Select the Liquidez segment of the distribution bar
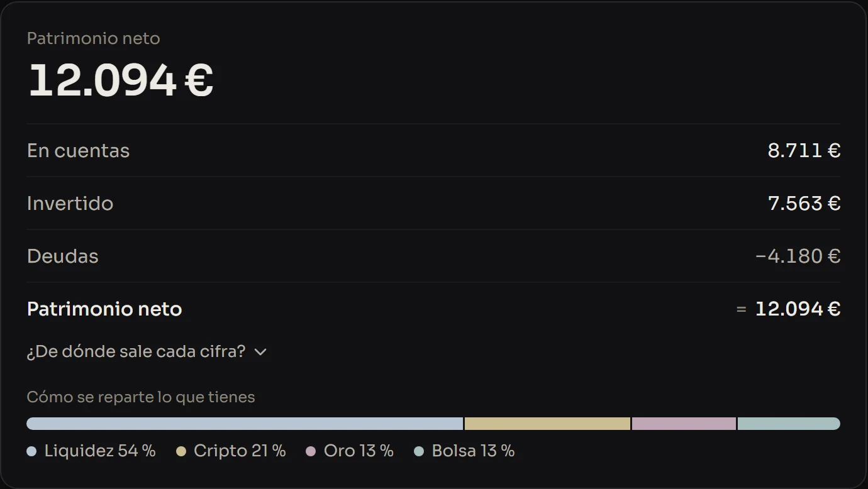The image size is (868, 489). tap(245, 424)
